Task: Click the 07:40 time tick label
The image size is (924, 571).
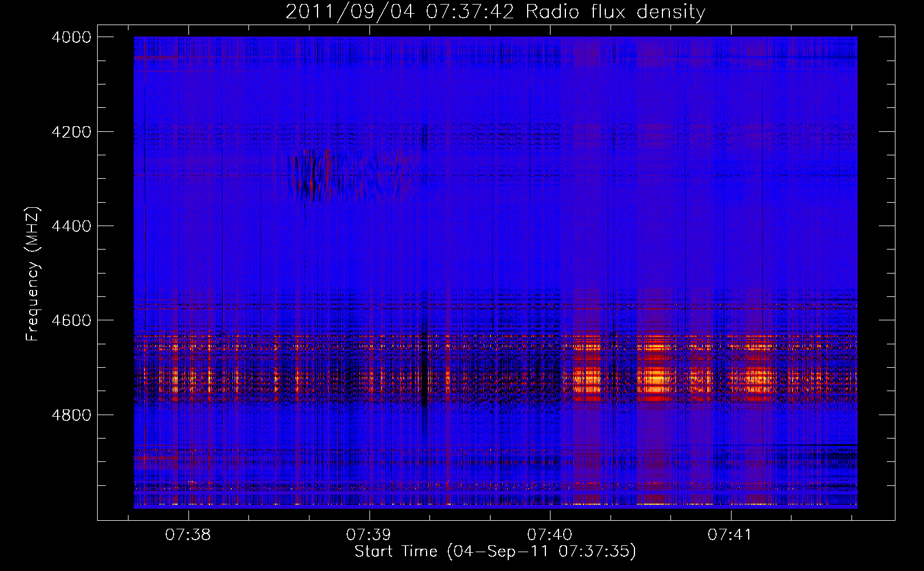Action: (x=549, y=535)
